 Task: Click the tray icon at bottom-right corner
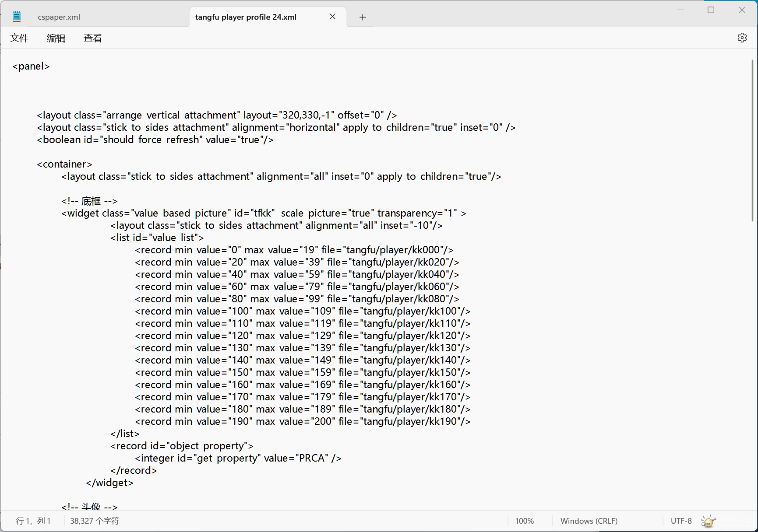point(708,521)
